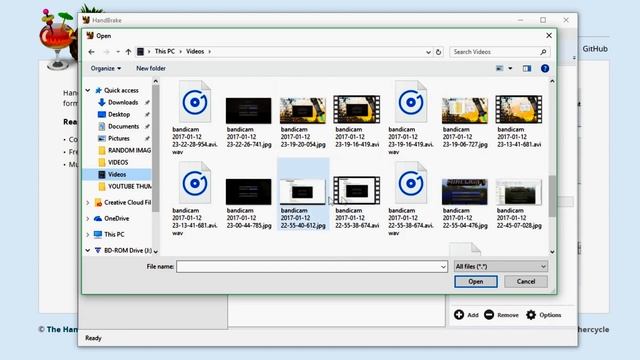Image resolution: width=640 pixels, height=360 pixels.
Task: Open the GitHub link on webpage
Action: [595, 49]
